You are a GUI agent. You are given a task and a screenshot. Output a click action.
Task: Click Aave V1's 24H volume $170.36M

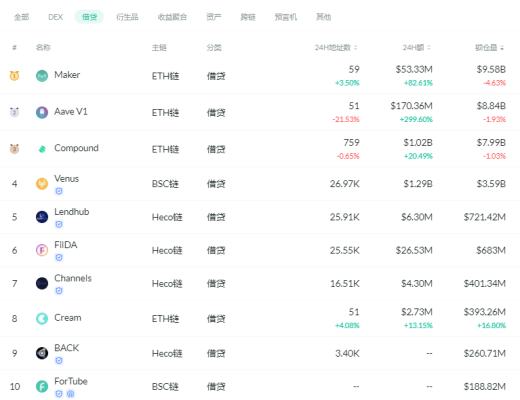pyautogui.click(x=412, y=106)
